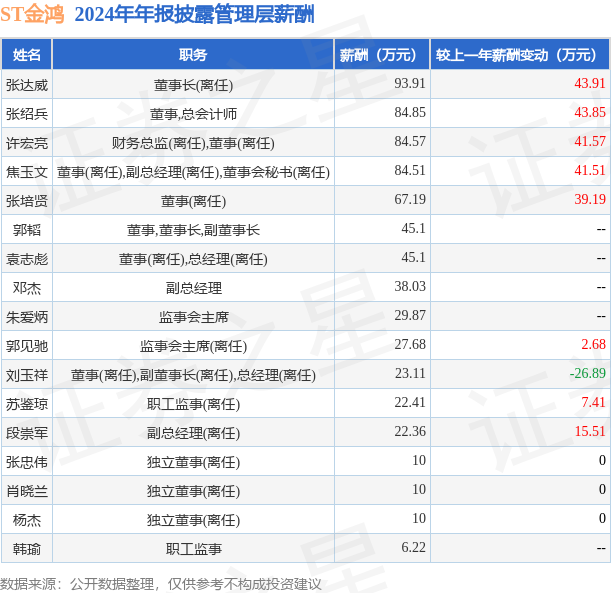Click position '董事(离任),总经理(离任)'
Viewport: 611px width, 593px height.
[193, 259]
